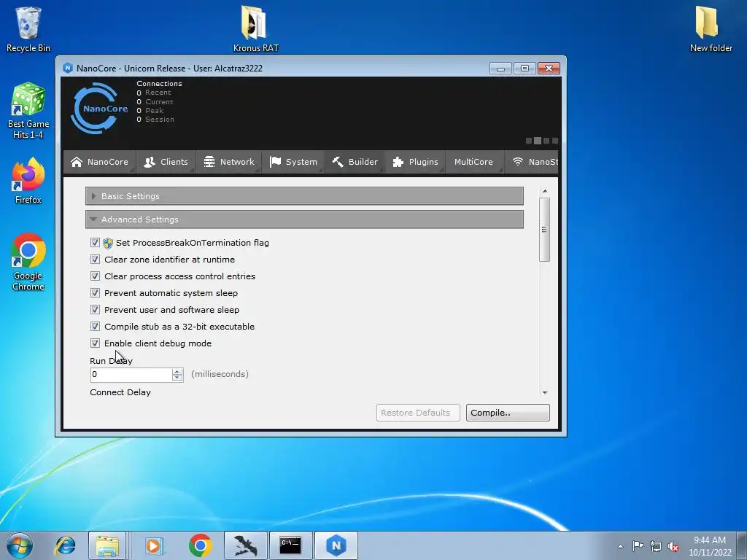Click the Compile.. button

(508, 413)
